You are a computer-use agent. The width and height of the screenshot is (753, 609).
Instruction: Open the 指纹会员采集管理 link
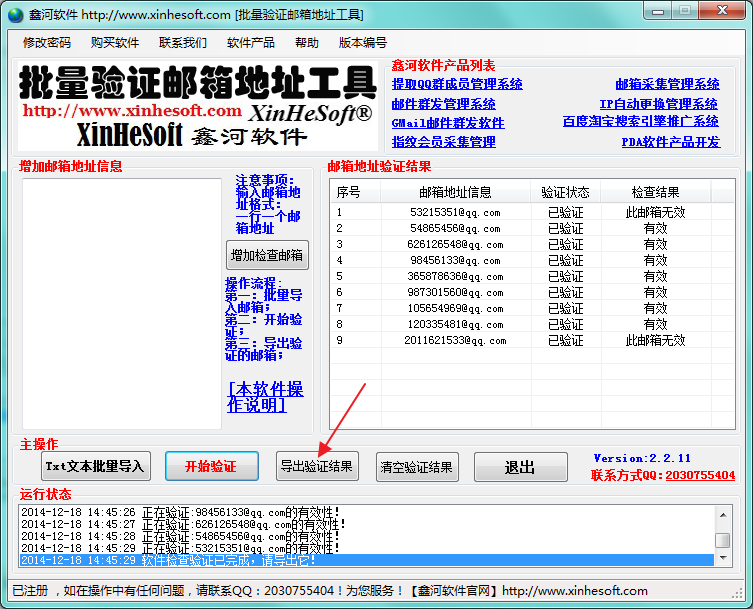[443, 142]
